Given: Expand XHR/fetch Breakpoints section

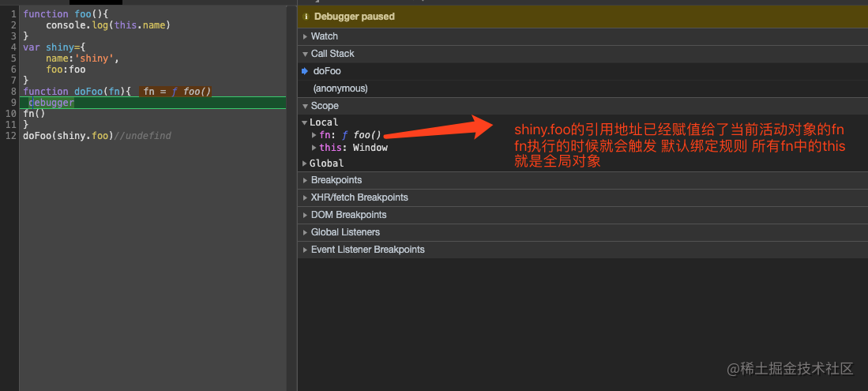Looking at the screenshot, I should (305, 197).
